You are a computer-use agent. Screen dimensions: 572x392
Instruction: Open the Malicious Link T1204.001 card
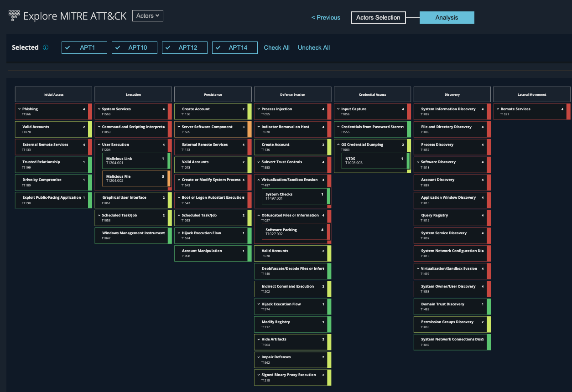click(136, 161)
